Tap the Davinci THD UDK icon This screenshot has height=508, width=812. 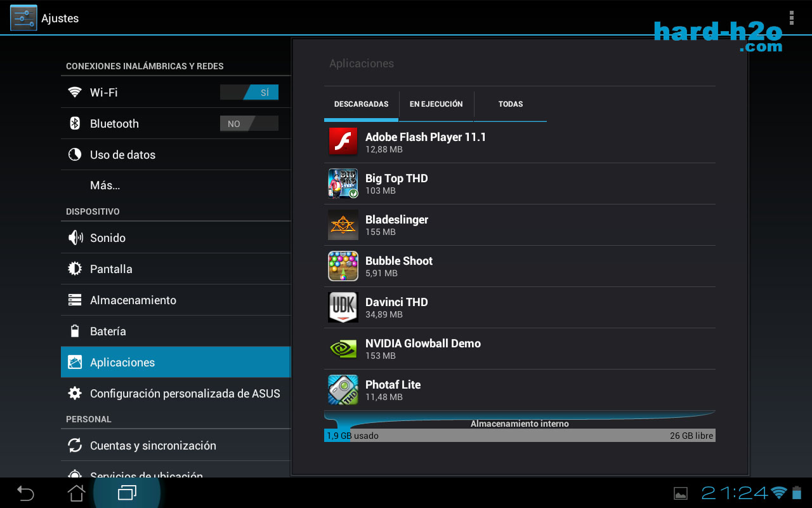pyautogui.click(x=343, y=307)
